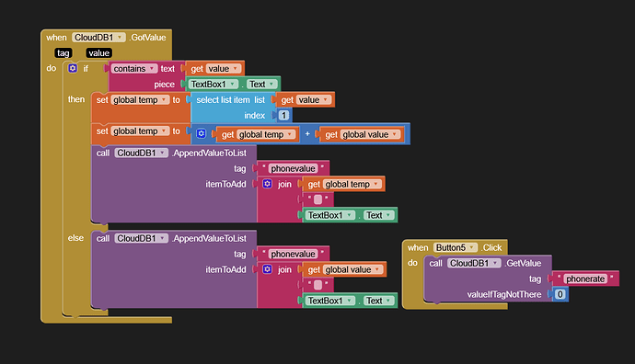This screenshot has height=364, width=635.
Task: Click 'itemToAdd' label in first AppendValueToList
Action: pyautogui.click(x=225, y=184)
